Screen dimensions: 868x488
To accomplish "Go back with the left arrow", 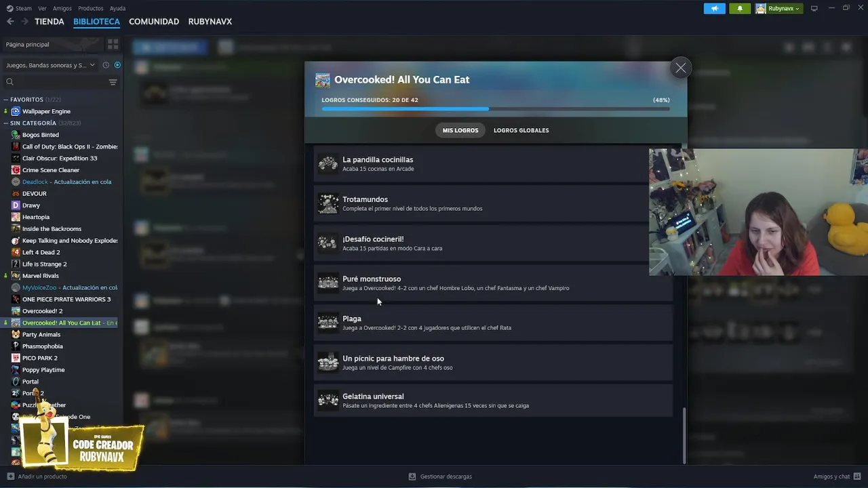I will [10, 22].
